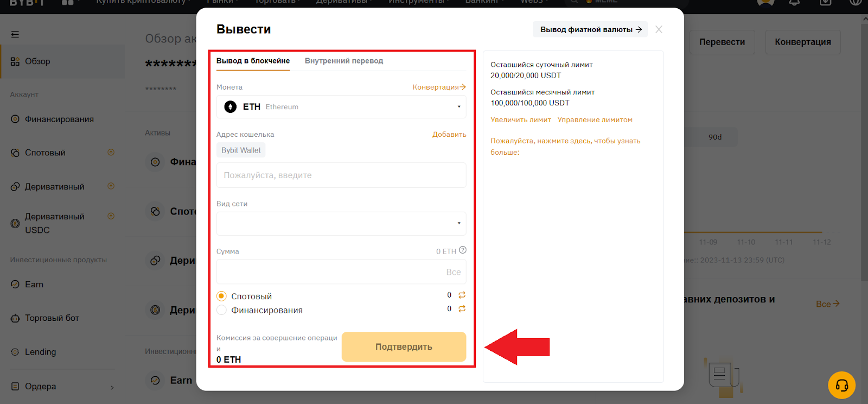Click the Ethereum coin logo icon
The image size is (868, 404).
pos(231,107)
